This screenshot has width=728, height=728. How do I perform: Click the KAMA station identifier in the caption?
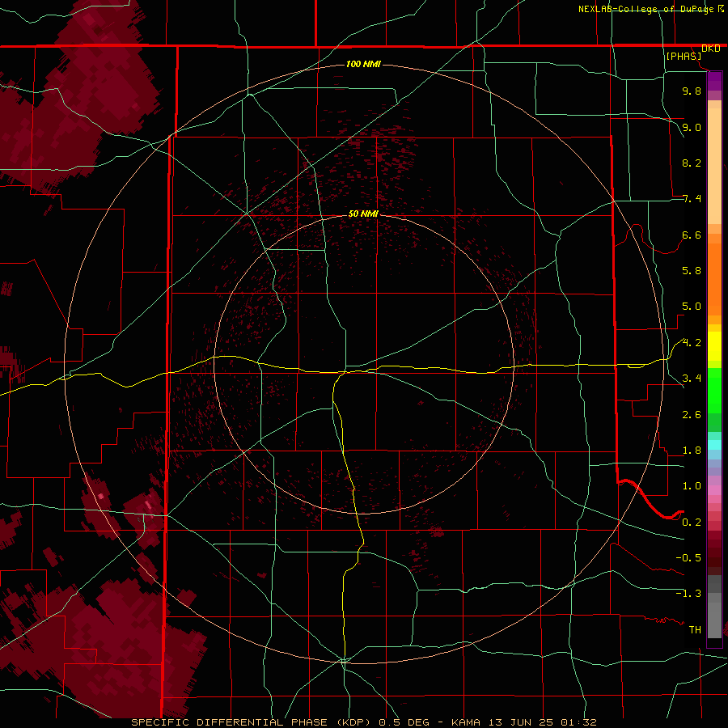467,722
